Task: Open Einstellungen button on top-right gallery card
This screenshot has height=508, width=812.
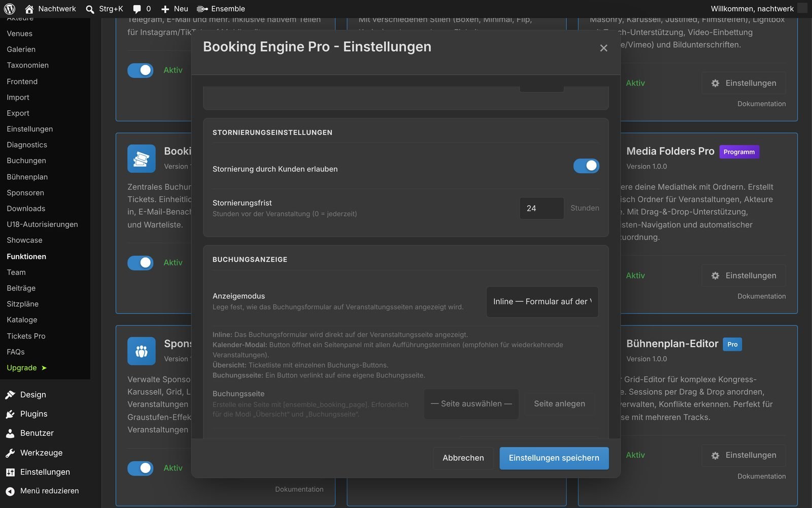Action: [743, 83]
